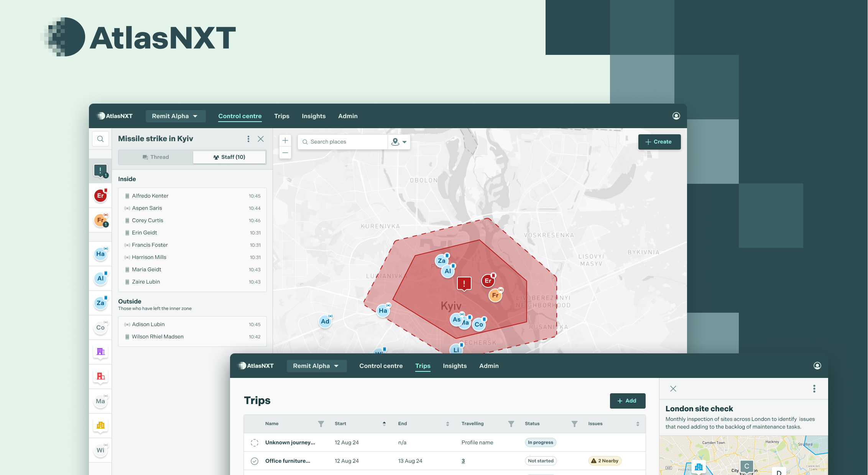Open the map location pin dropdown
Screen dimensions: 868x475
tap(399, 142)
